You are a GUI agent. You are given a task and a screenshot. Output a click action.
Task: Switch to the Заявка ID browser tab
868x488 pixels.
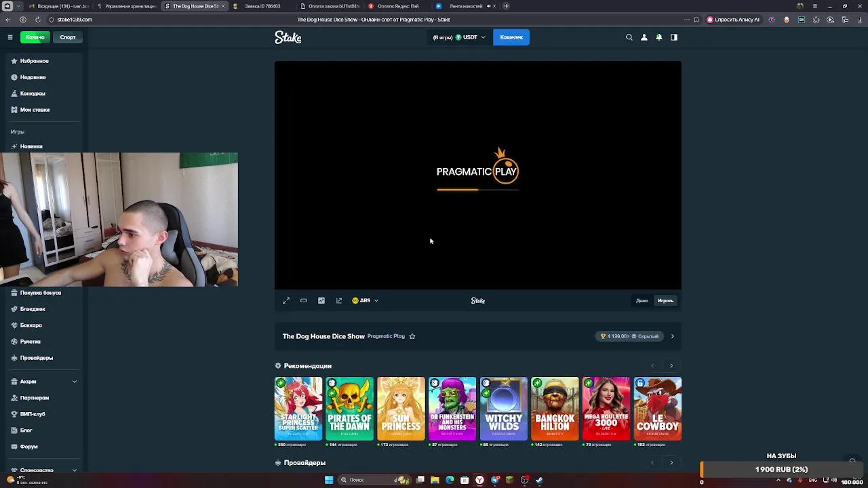tap(261, 6)
